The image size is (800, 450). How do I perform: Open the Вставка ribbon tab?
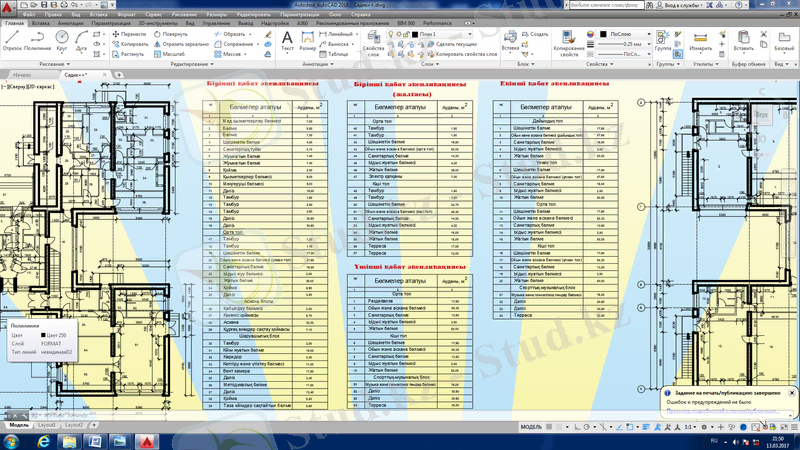41,21
